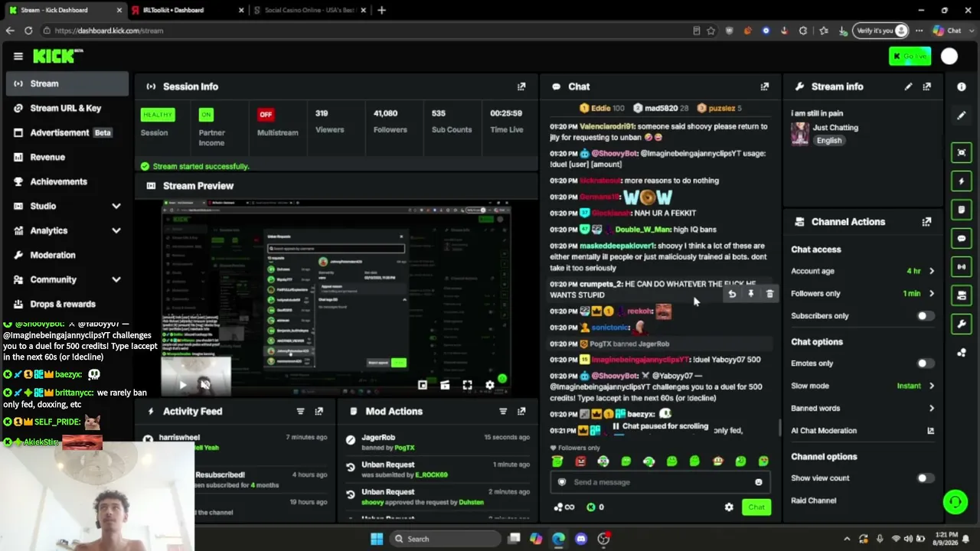This screenshot has width=980, height=551.
Task: Open Discord from the Windows taskbar
Action: pos(580,539)
